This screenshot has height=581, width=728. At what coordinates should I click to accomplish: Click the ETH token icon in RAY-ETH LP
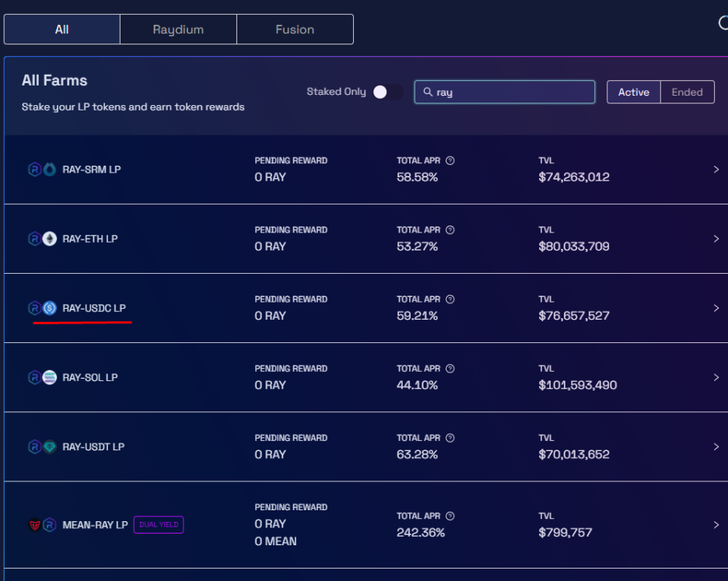pos(50,239)
